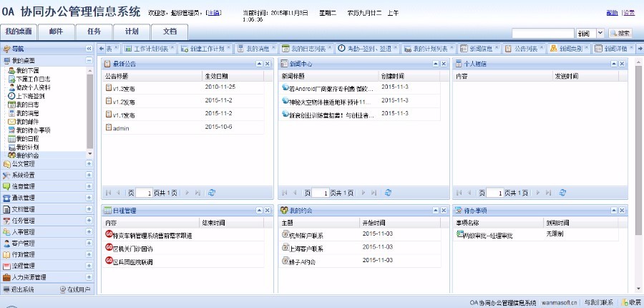Expand the 人力资源管理 section
Viewport: 644px width, 308px height.
point(89,276)
